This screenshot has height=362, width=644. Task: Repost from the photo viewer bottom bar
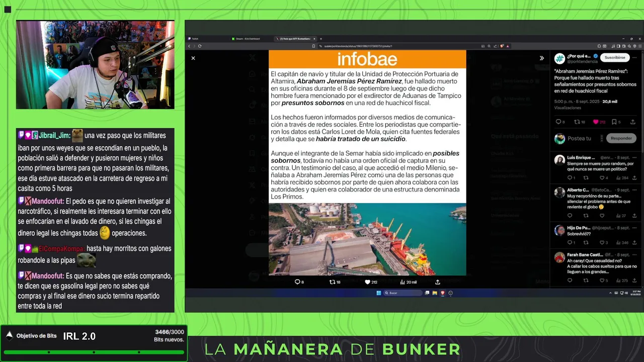(x=335, y=282)
